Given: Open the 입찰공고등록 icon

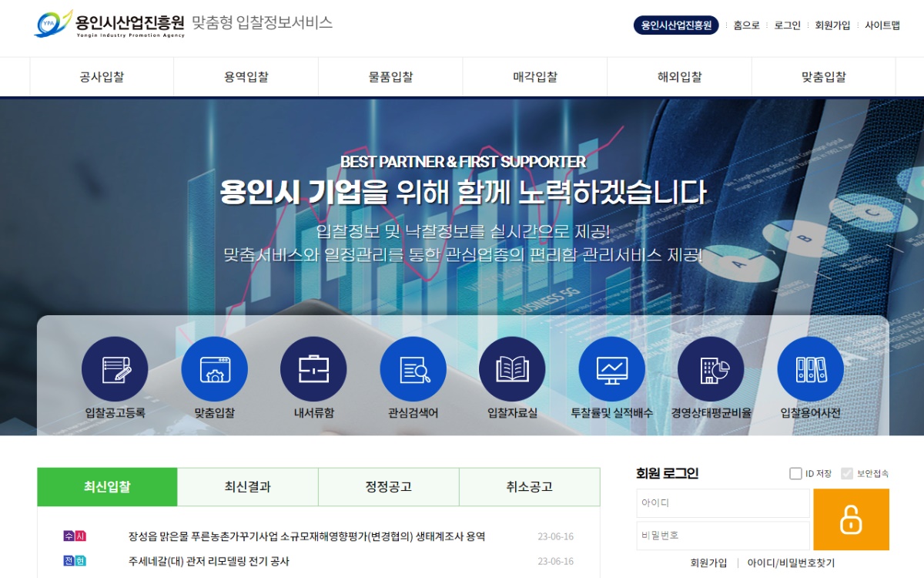Looking at the screenshot, I should click(x=115, y=370).
